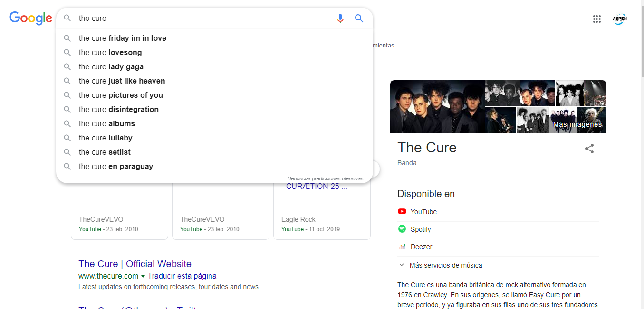The image size is (644, 309).
Task: Open the 'CURÆTION-25' video link
Action: [x=314, y=187]
